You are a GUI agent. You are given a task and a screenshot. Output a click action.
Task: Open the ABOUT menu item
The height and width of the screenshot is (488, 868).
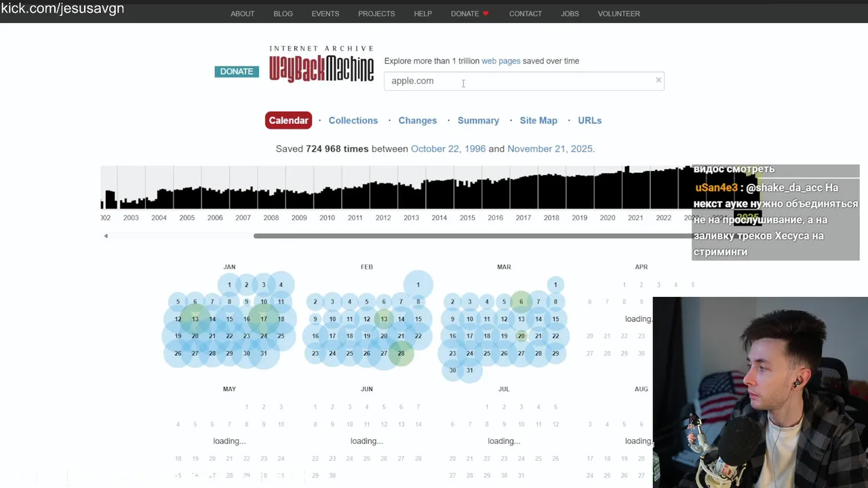[242, 14]
